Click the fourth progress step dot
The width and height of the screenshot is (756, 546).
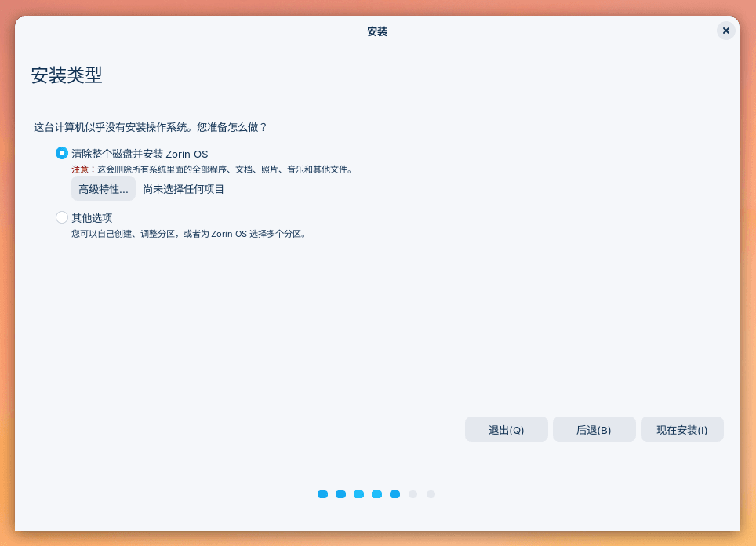pos(376,494)
